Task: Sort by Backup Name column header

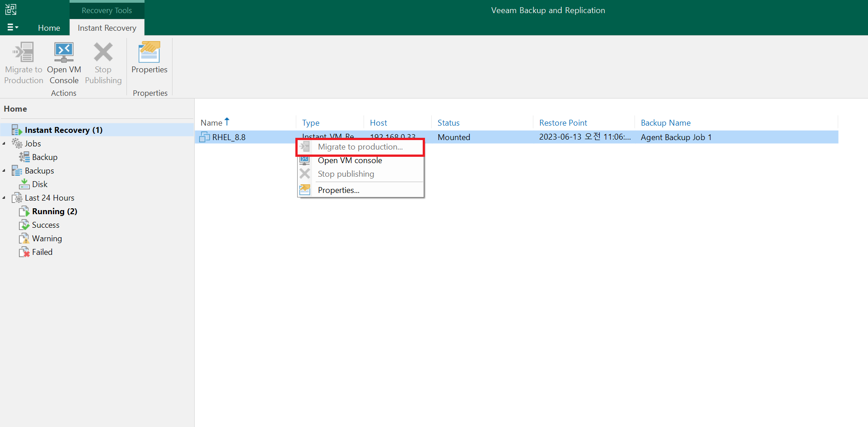Action: (x=666, y=123)
